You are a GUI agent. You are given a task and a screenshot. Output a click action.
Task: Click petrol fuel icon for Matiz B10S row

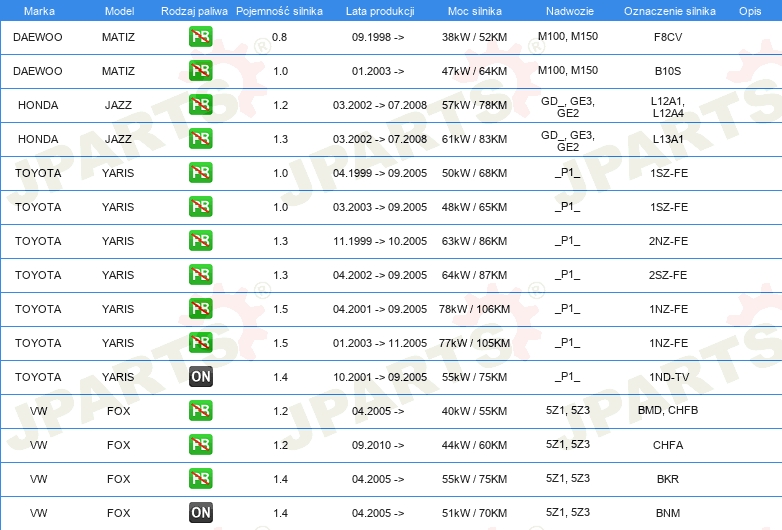200,71
